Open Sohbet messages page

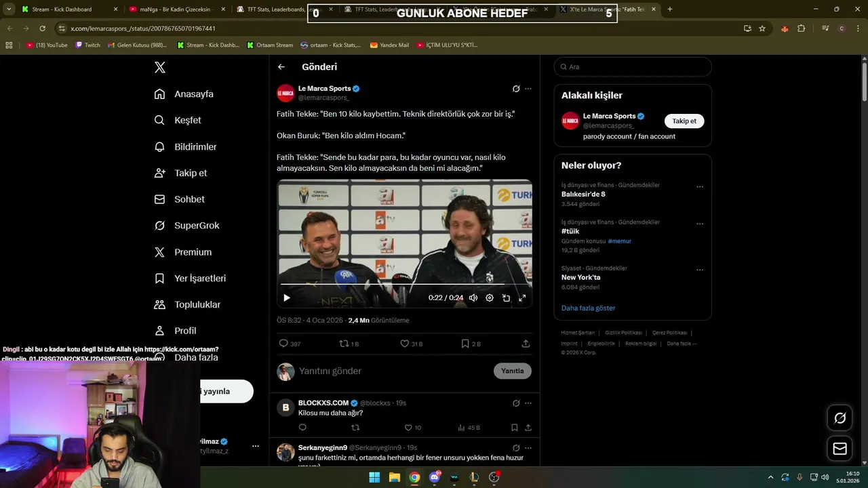179,199
